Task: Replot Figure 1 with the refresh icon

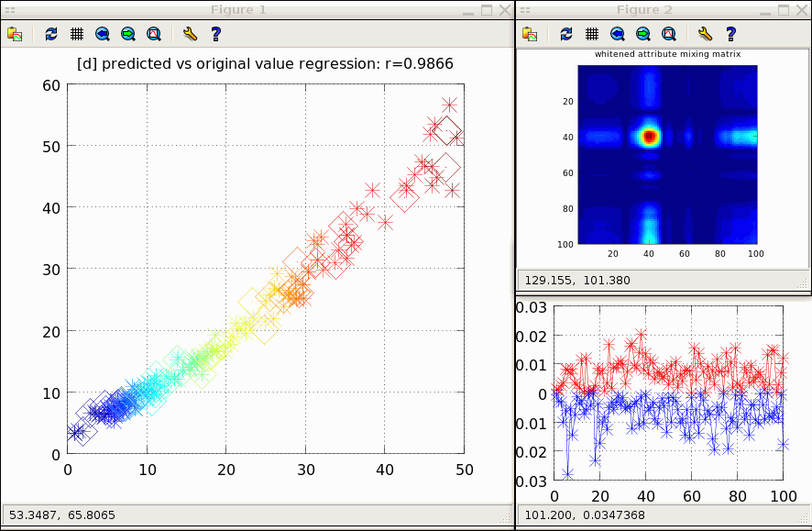Action: pyautogui.click(x=51, y=34)
